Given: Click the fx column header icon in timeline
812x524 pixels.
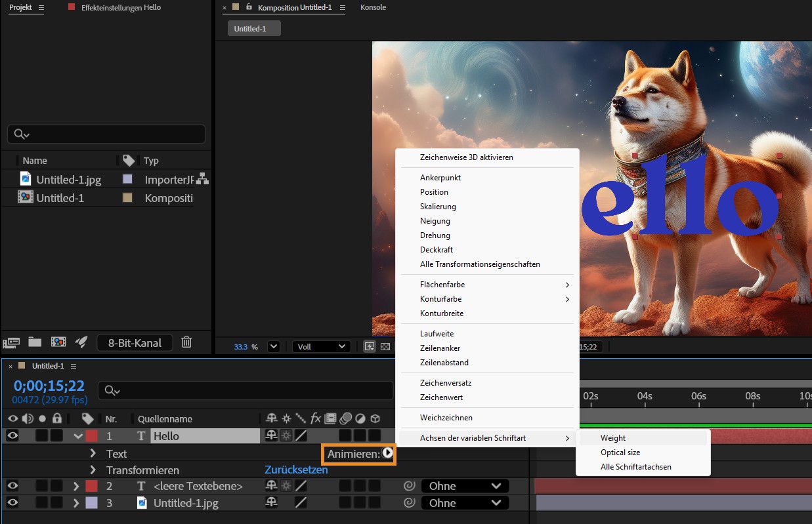Looking at the screenshot, I should (316, 418).
